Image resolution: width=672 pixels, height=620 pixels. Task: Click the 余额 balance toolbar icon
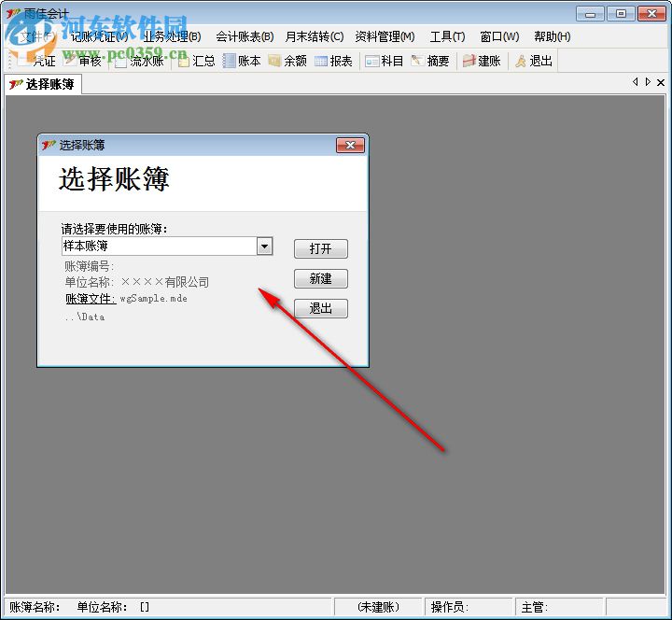point(288,61)
